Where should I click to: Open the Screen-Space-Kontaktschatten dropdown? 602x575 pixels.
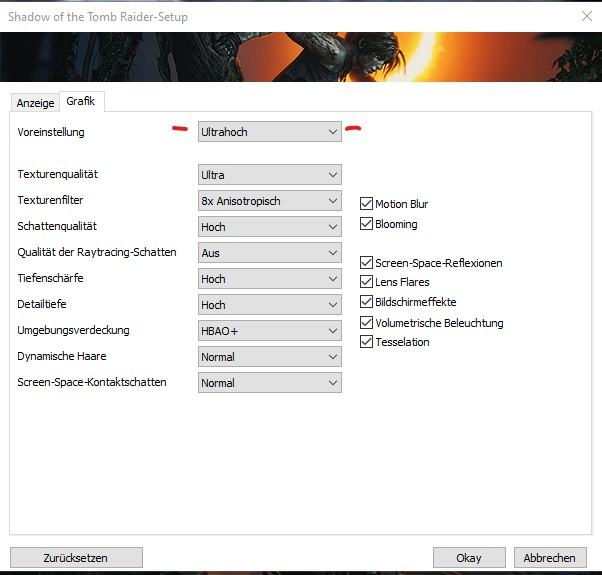pos(270,383)
